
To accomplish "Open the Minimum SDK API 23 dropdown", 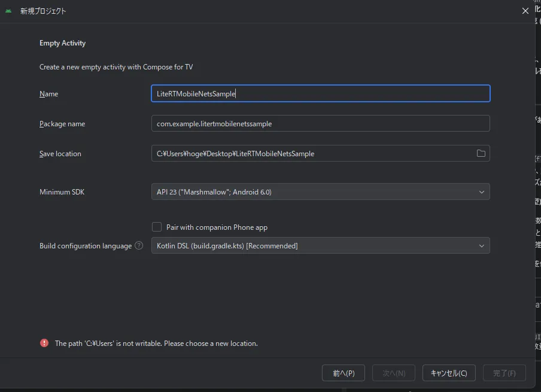I will [320, 192].
